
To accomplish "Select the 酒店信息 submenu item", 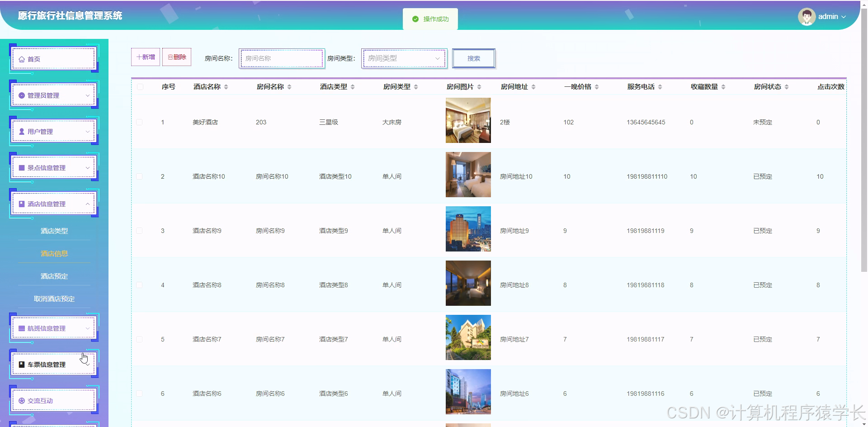I will point(54,253).
